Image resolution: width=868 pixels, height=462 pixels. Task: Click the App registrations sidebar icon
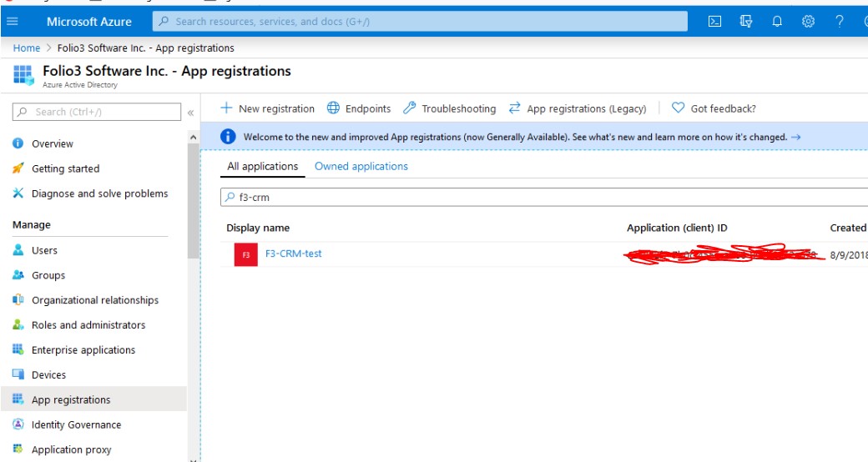[18, 399]
